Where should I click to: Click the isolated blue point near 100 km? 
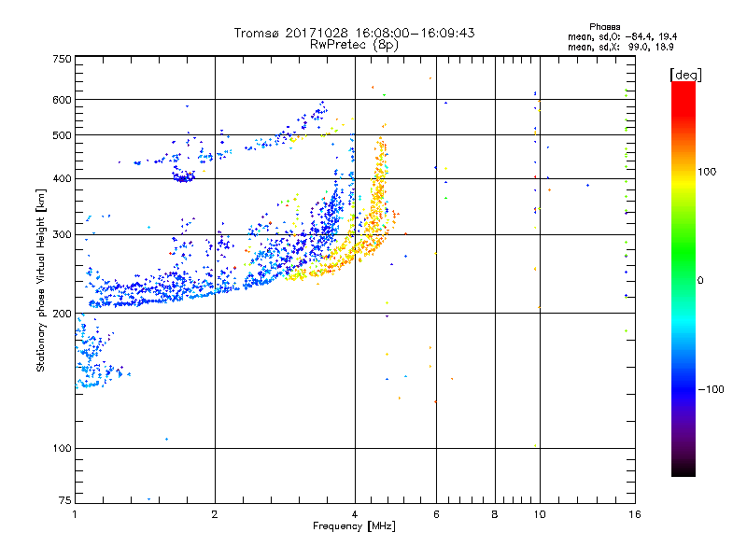166,439
